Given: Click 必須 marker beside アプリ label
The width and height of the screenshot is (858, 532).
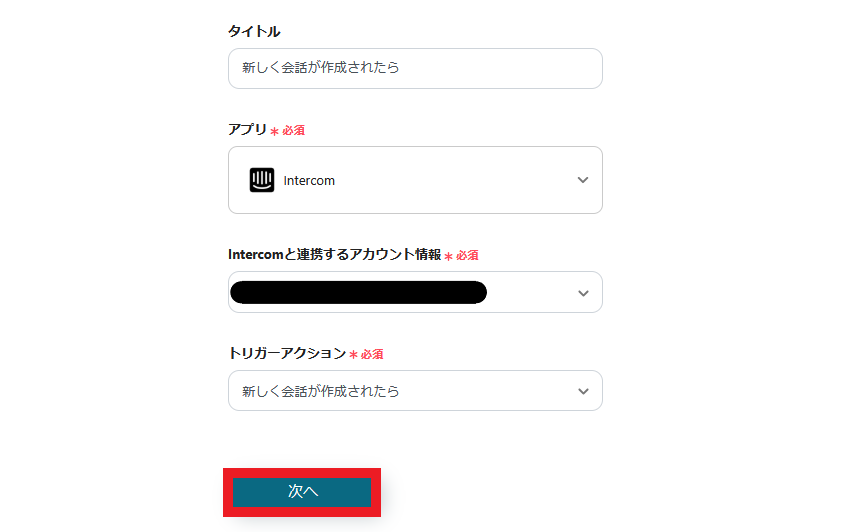Looking at the screenshot, I should [x=293, y=130].
